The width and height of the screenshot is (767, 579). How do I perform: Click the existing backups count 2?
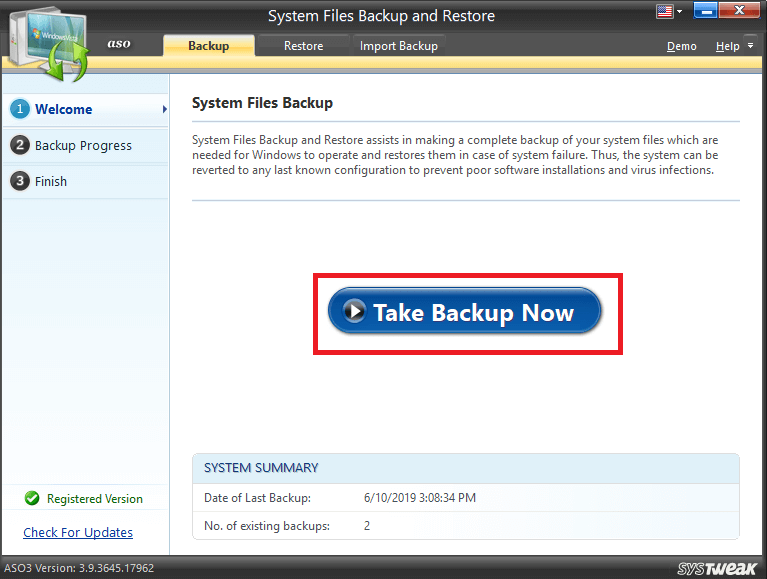367,526
